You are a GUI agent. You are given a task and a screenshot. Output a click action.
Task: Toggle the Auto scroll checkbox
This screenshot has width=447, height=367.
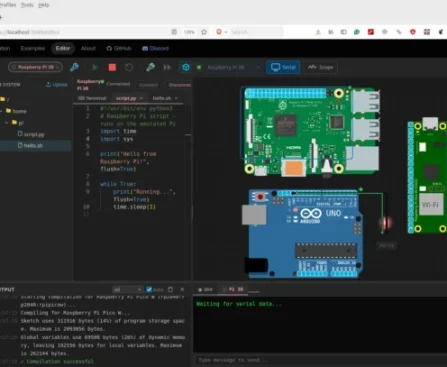(149, 289)
